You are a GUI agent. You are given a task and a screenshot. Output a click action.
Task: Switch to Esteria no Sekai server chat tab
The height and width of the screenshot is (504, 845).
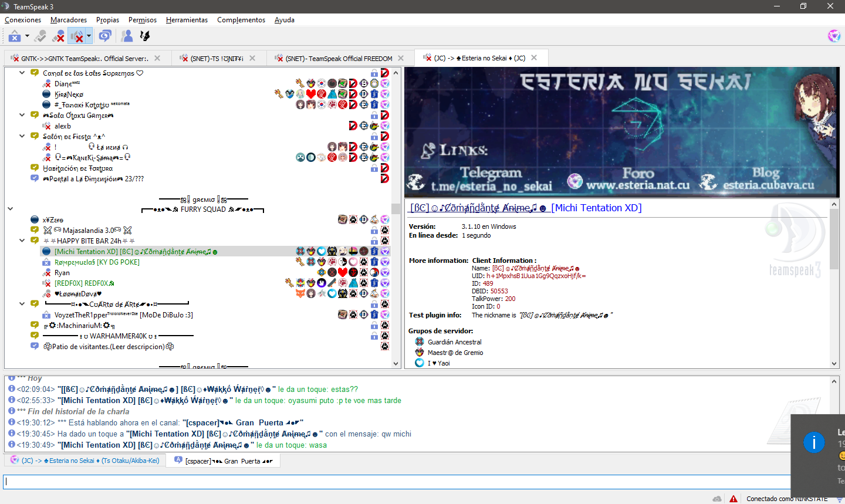85,461
